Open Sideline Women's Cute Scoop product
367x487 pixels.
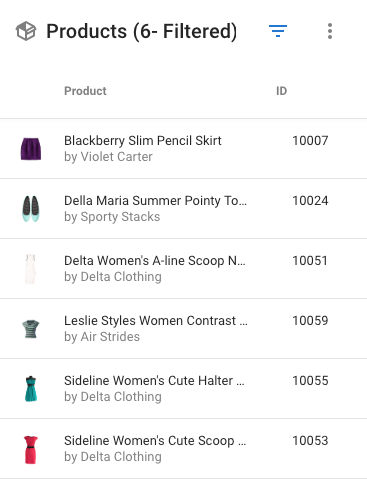(x=155, y=441)
